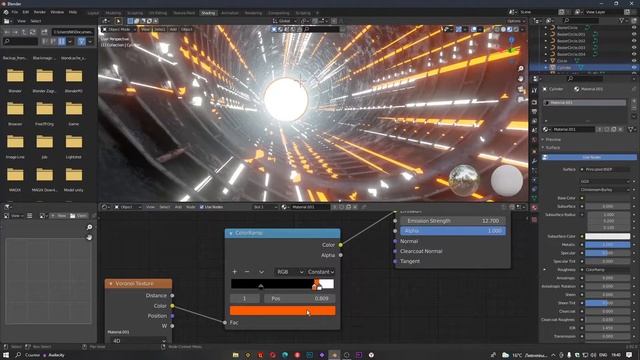Hide BezierCircle.001 with its eye icon

634,34
